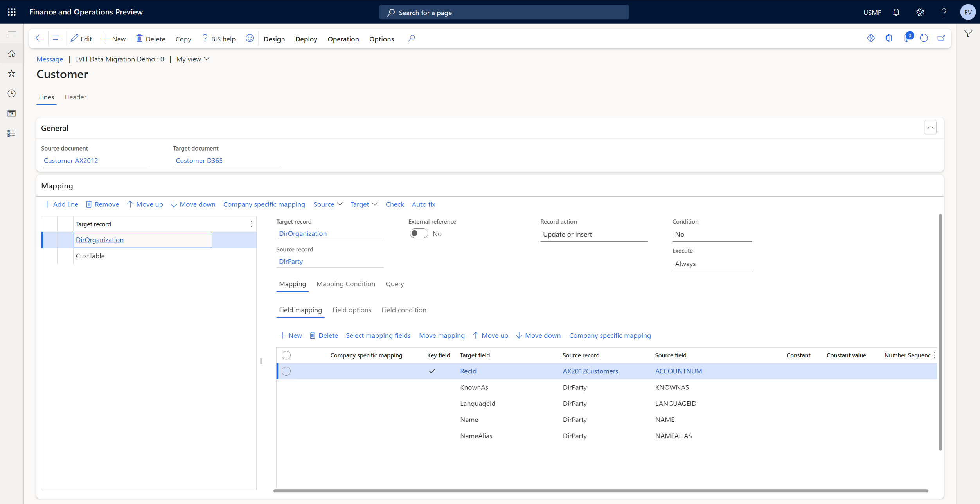Select the RecId row checkbox
The image size is (980, 504).
286,371
